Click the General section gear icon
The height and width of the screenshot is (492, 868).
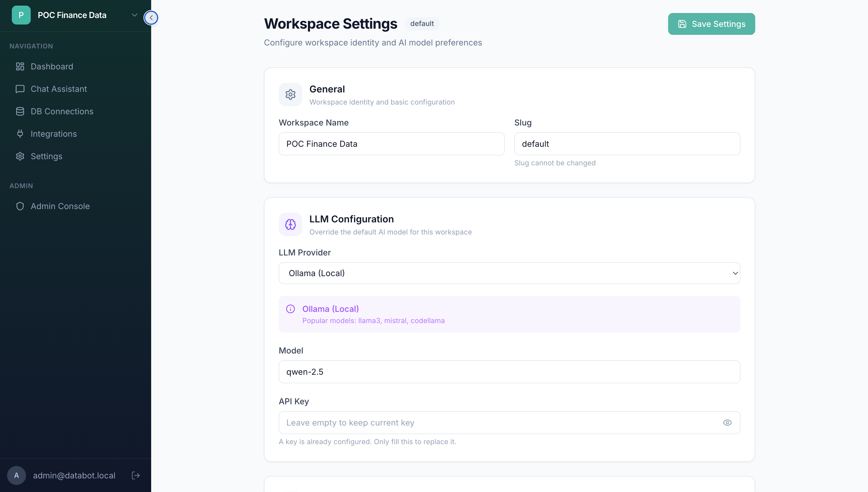(x=290, y=95)
